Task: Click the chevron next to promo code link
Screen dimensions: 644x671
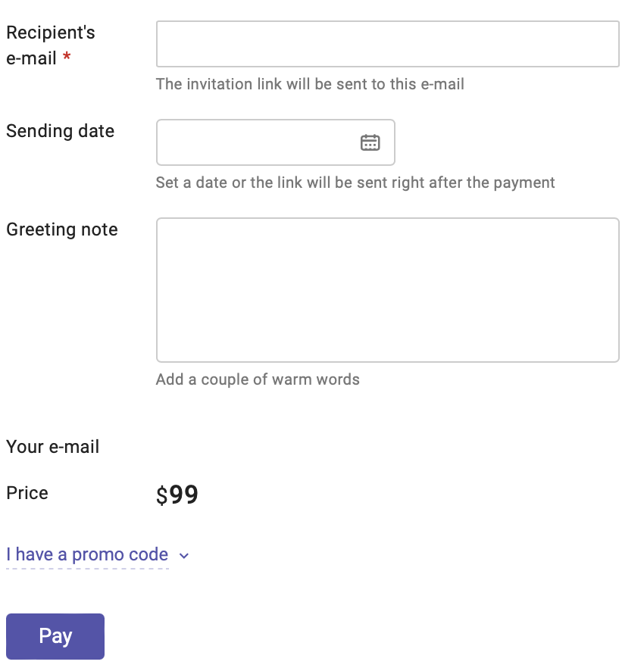Action: [x=183, y=556]
